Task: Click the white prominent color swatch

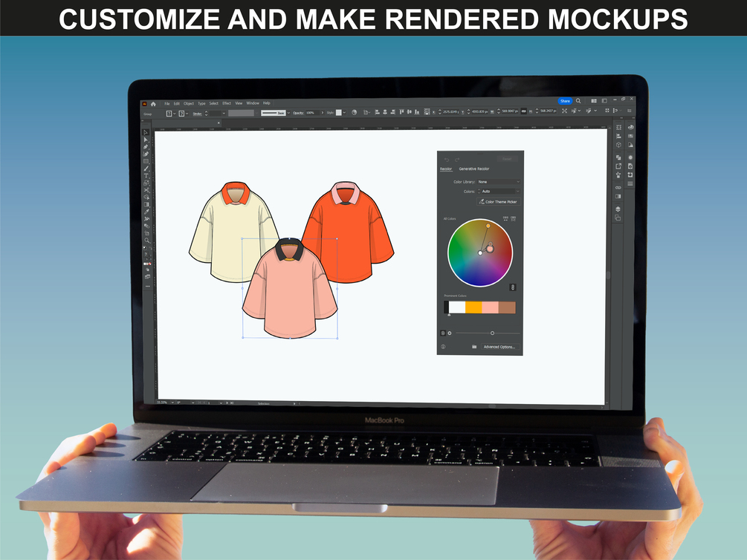Action: point(457,307)
